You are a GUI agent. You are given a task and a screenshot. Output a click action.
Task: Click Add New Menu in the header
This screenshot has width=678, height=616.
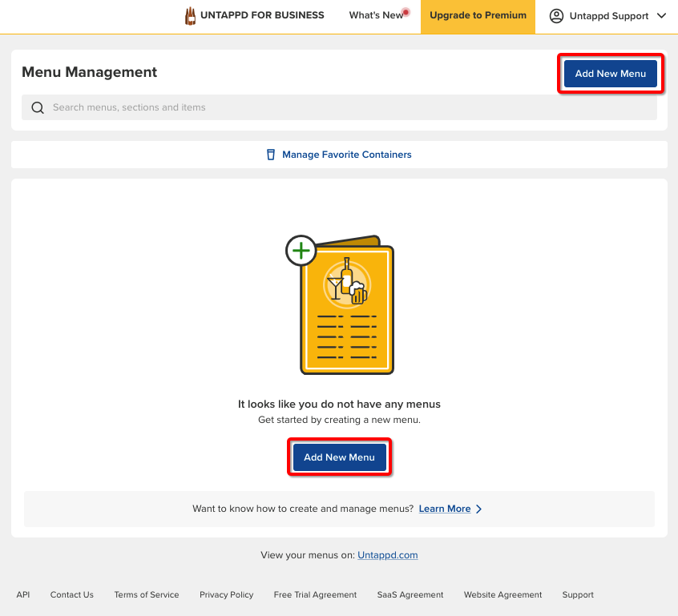[610, 74]
